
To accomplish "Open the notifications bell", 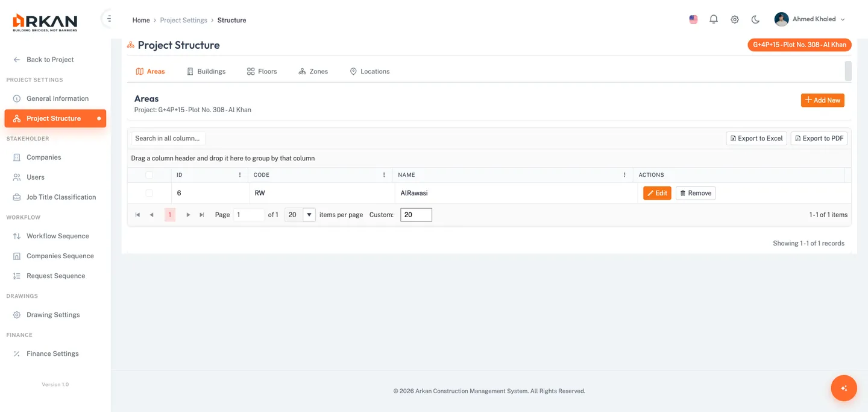I will [x=714, y=19].
